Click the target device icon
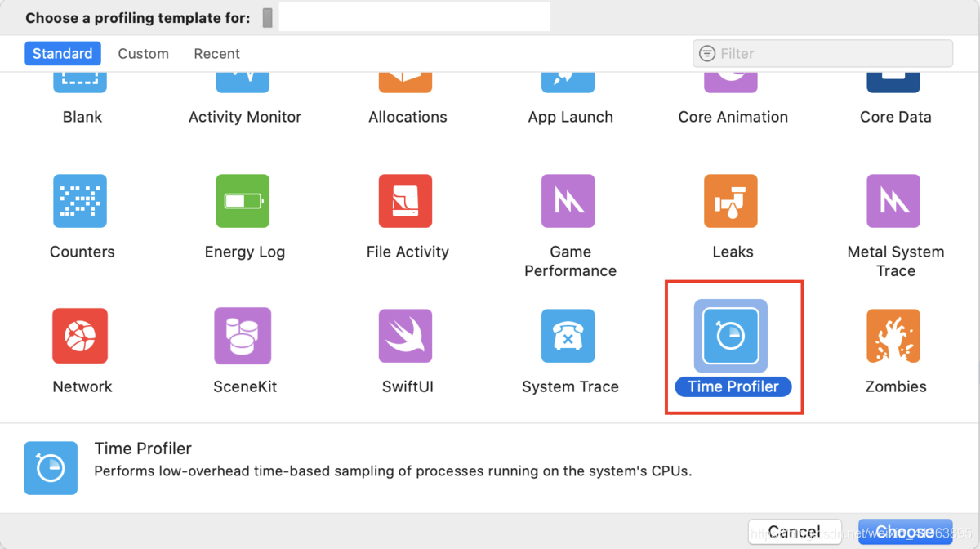The image size is (980, 549). [x=267, y=18]
